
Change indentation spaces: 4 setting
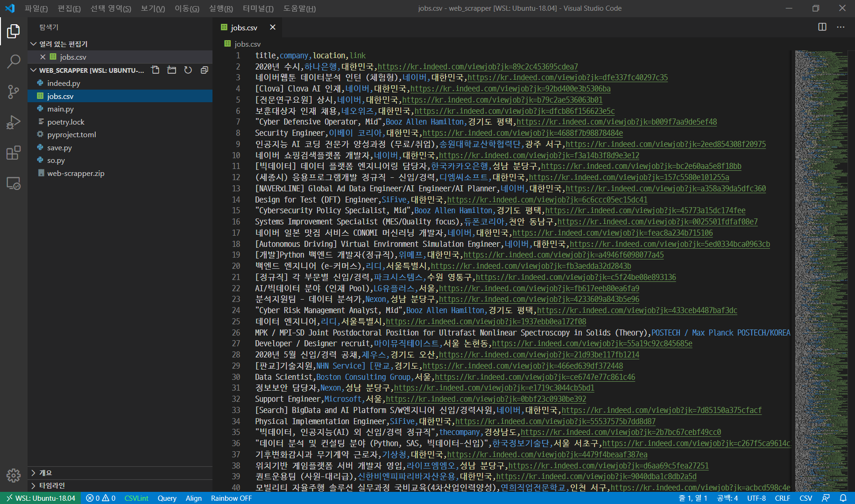(727, 498)
